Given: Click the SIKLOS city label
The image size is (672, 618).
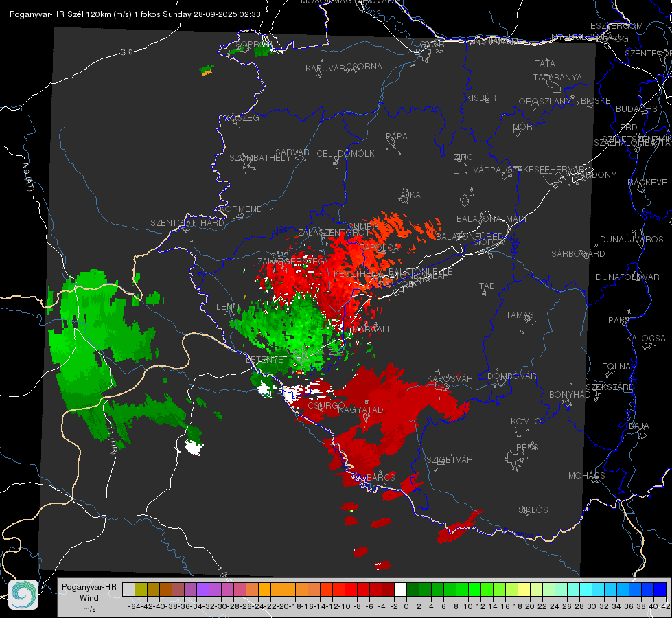Looking at the screenshot, I should click(533, 510).
